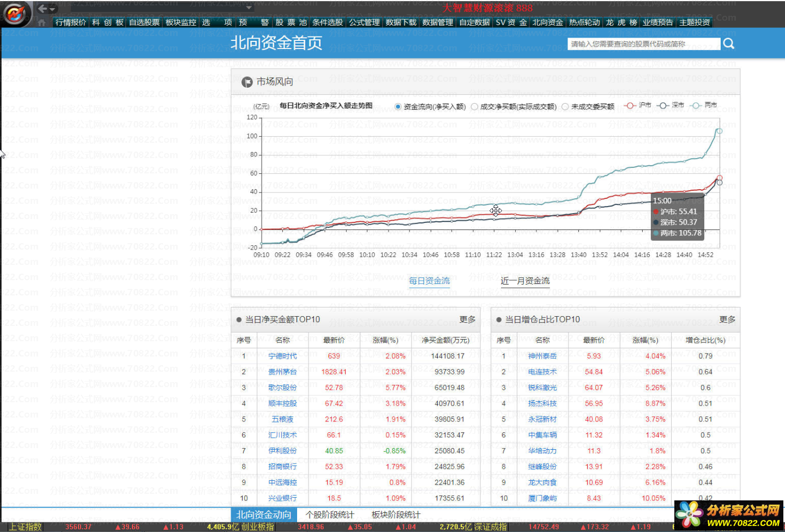This screenshot has width=785, height=532.
Task: Open stock 永冠新材 link
Action: click(542, 419)
